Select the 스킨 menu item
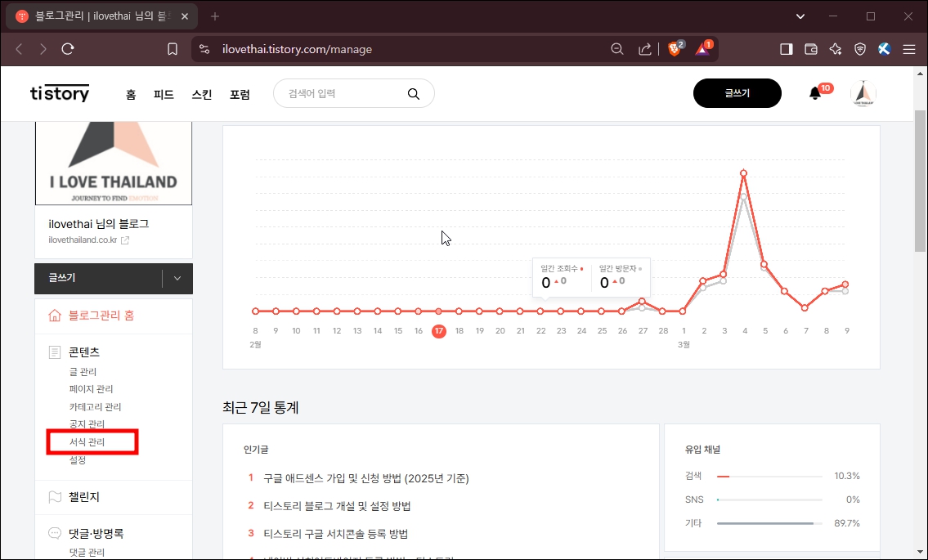Image resolution: width=928 pixels, height=560 pixels. 201,93
